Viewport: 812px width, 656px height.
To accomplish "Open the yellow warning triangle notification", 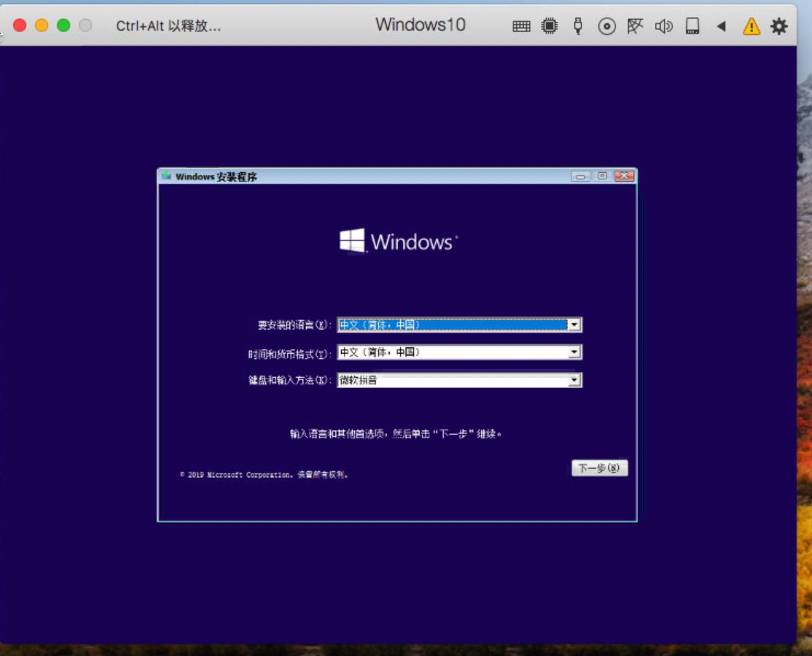I will click(752, 26).
